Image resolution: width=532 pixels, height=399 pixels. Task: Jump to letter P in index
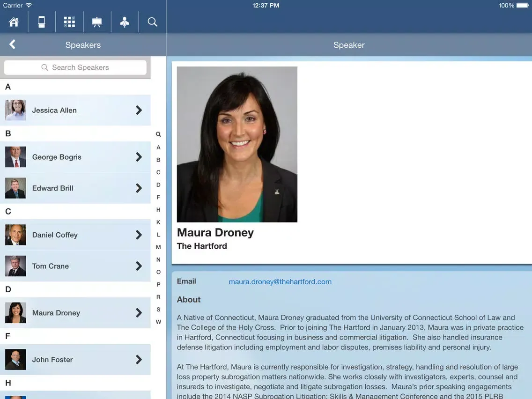click(x=158, y=285)
